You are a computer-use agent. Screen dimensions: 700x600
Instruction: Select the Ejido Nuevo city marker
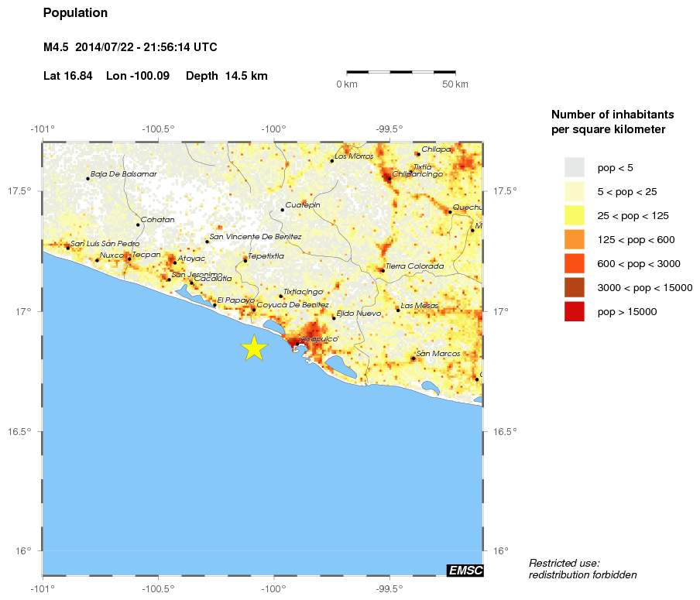334,318
